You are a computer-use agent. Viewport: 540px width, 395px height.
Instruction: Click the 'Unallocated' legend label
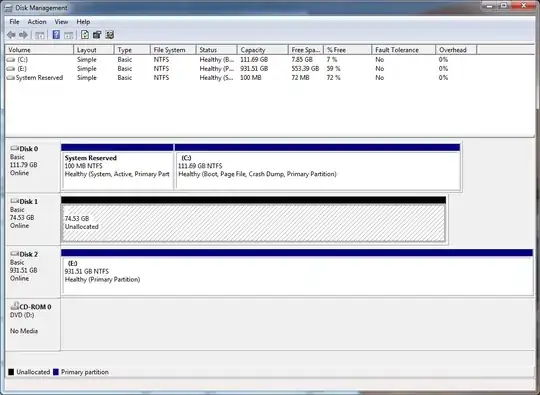[33, 372]
